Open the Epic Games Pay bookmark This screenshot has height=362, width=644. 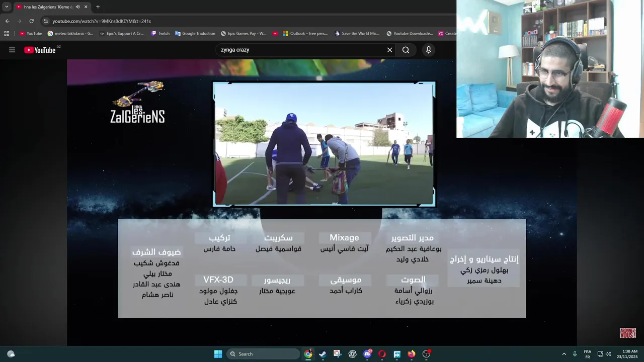[244, 34]
